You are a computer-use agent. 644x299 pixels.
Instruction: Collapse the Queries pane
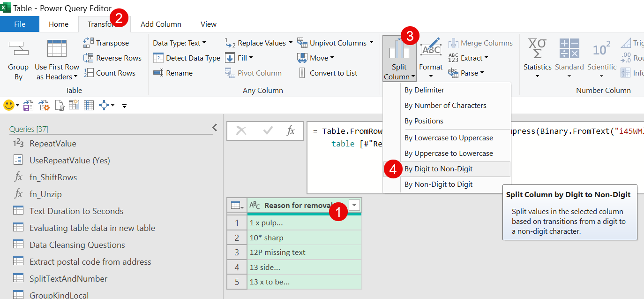point(215,127)
